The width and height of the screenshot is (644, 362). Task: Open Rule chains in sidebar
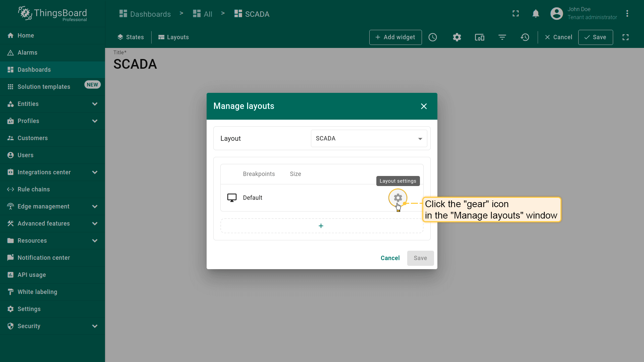pyautogui.click(x=34, y=189)
